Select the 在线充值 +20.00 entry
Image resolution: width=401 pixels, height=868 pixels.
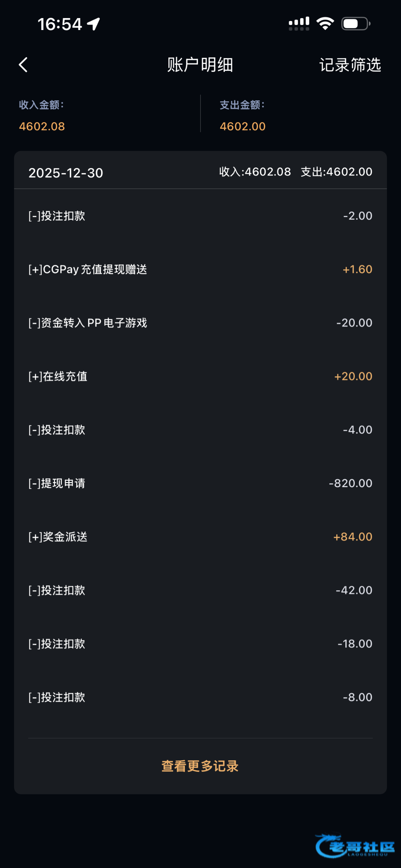pyautogui.click(x=200, y=376)
